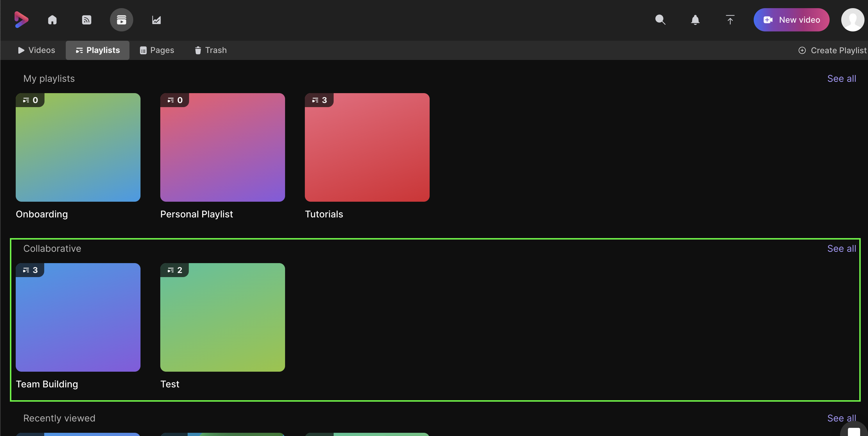
Task: Open the analytics chart icon
Action: point(156,20)
